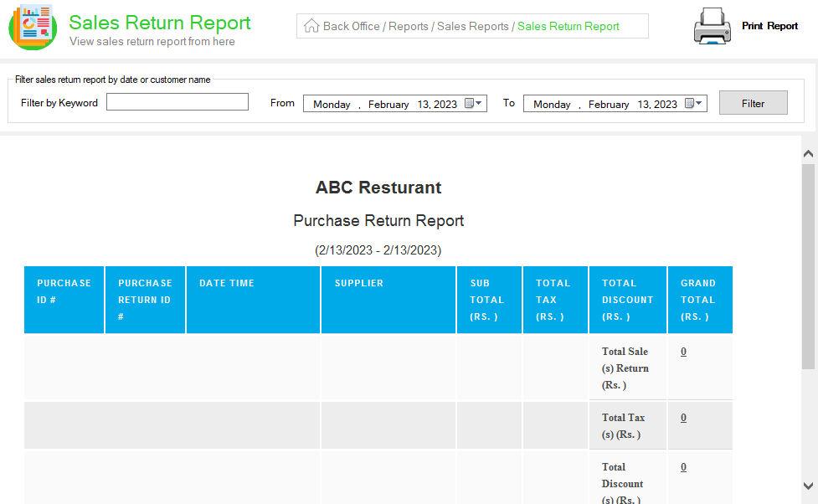Go to Back Office in breadcrumb
Viewport: 818px width, 504px height.
click(351, 26)
